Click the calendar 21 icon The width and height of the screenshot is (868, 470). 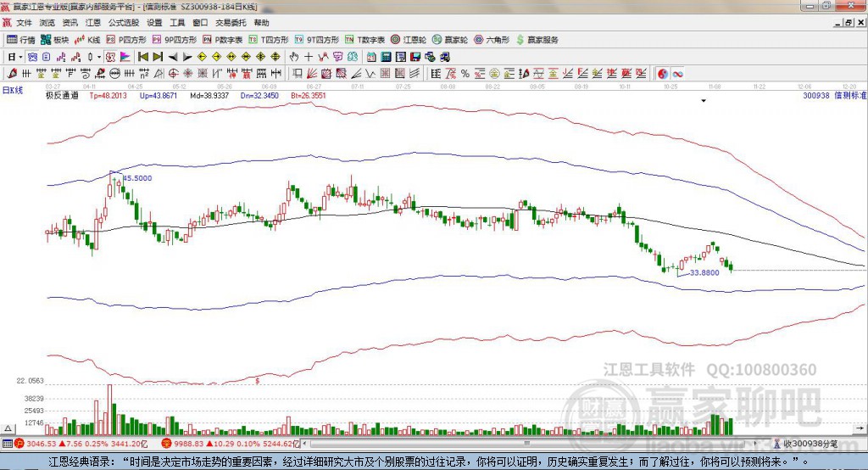pyautogui.click(x=371, y=57)
